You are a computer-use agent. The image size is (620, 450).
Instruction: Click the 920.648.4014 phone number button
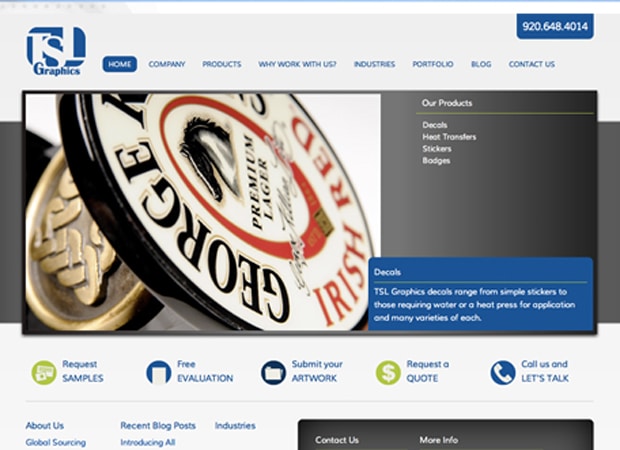pyautogui.click(x=555, y=26)
